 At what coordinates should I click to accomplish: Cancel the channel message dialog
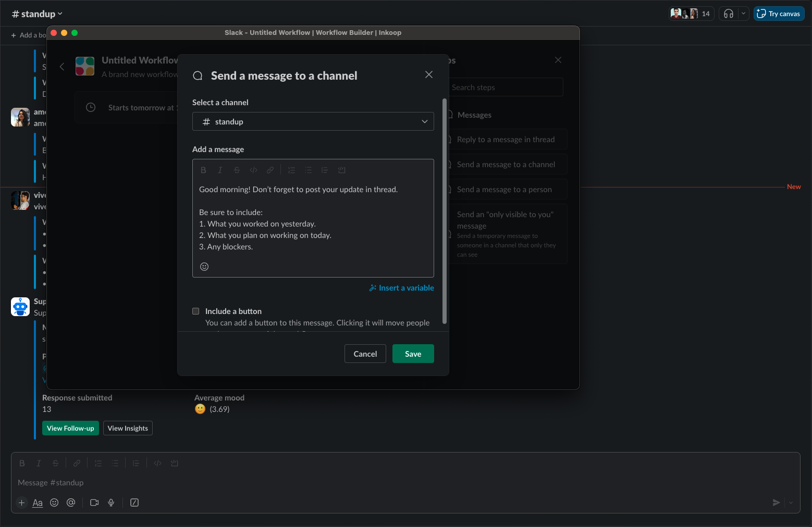(x=365, y=354)
